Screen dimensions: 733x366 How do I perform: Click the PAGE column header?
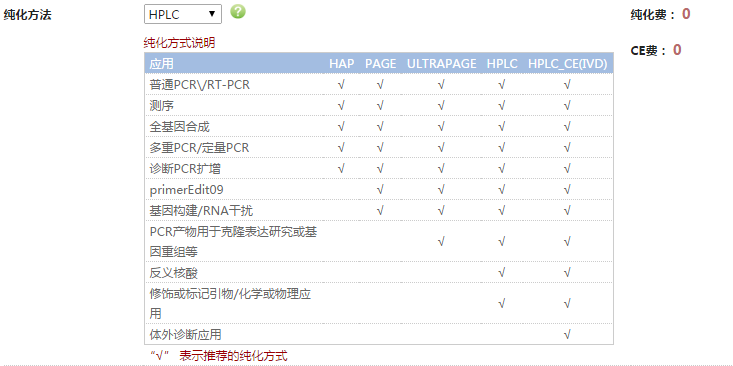(x=381, y=64)
